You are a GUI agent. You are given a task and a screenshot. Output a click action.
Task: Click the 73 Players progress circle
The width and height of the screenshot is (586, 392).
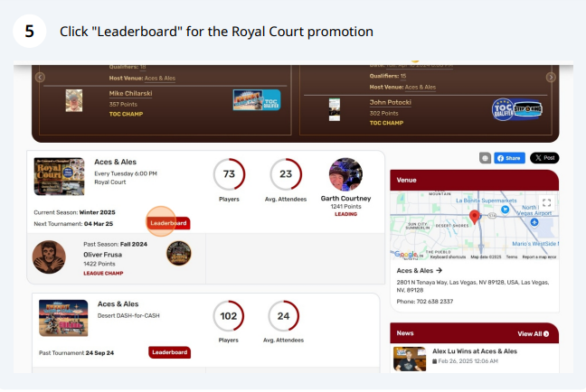coord(229,174)
